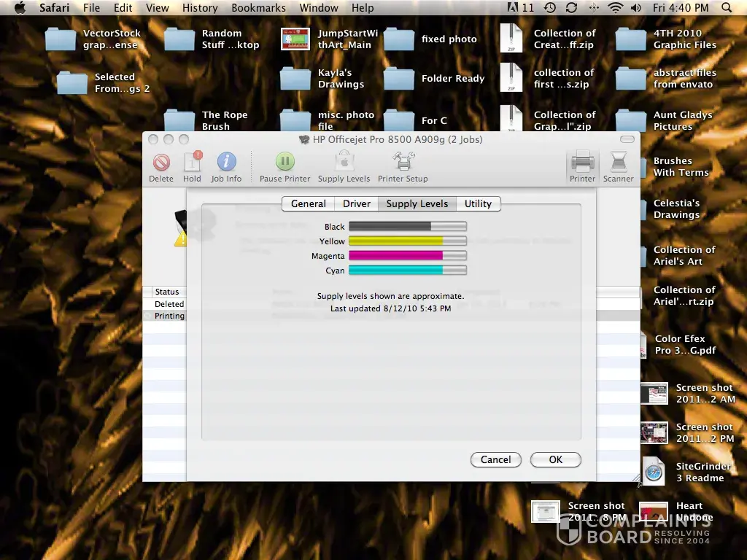Click the Delete job icon
Image resolution: width=747 pixels, height=560 pixels.
click(161, 162)
